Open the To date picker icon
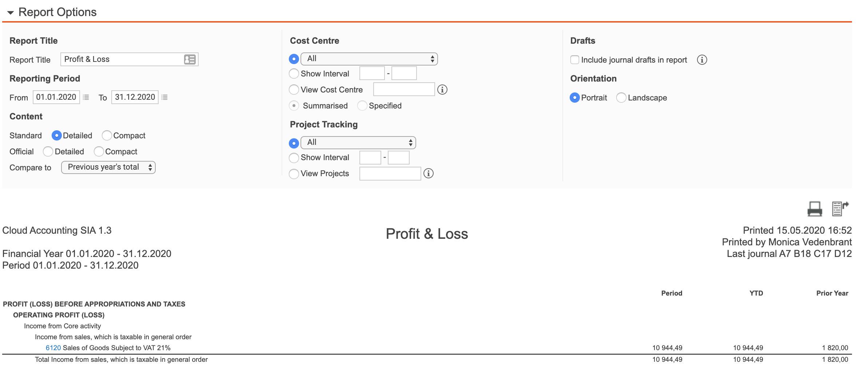The image size is (868, 372). click(164, 97)
